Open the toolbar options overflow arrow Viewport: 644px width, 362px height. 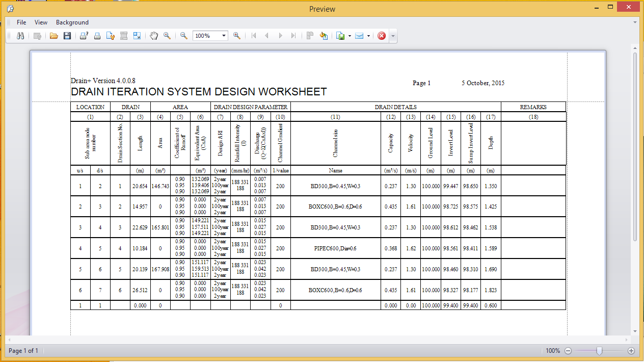point(393,36)
